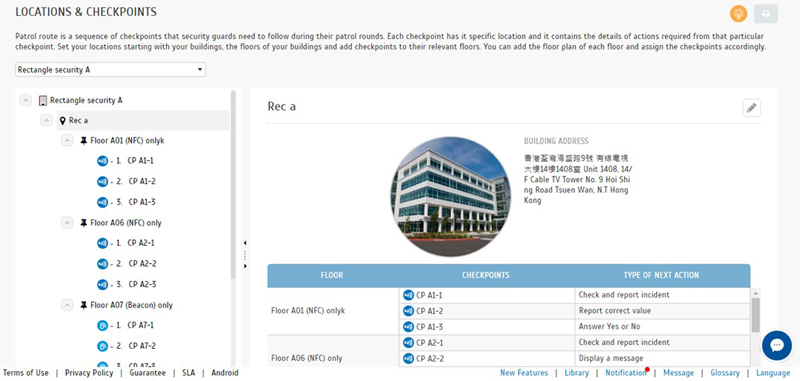This screenshot has width=800, height=381.
Task: Open the Rectangle security A dropdown
Action: click(110, 69)
